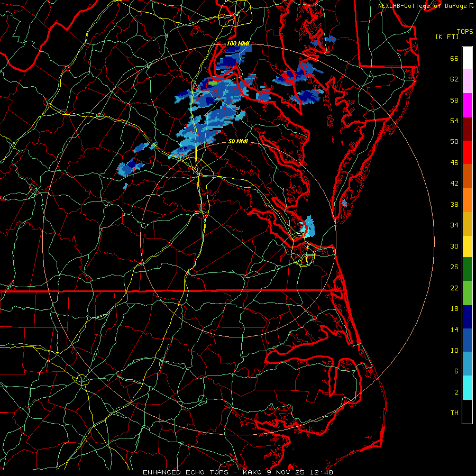Click the 34 legend value
Viewport: 476px width, 476px height.
(454, 225)
